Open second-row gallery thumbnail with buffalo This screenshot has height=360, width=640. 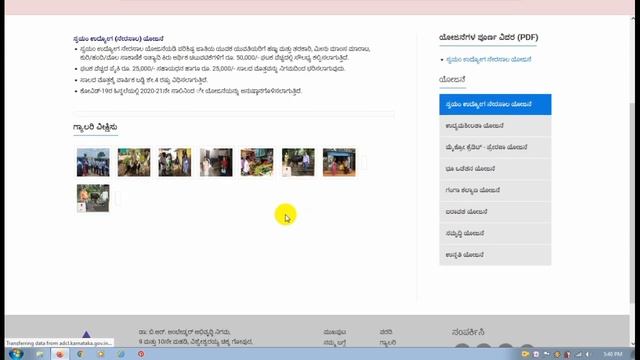point(93,198)
